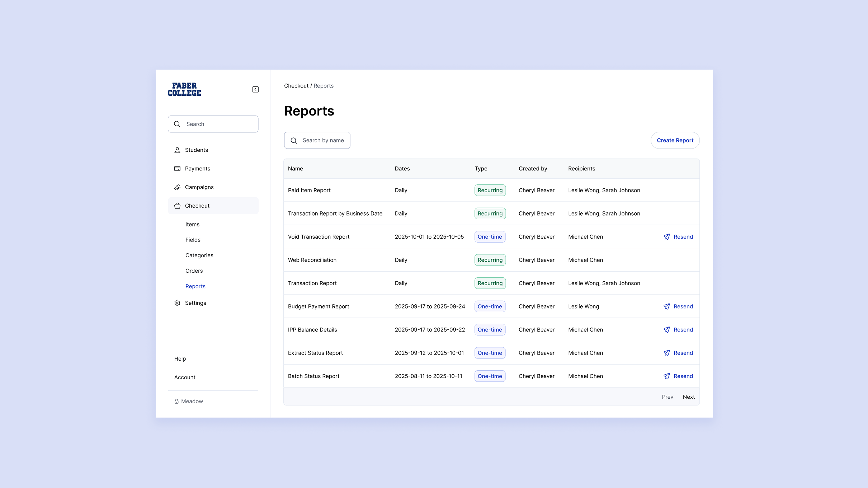The height and width of the screenshot is (488, 868).
Task: Click the Payments card icon
Action: click(177, 169)
